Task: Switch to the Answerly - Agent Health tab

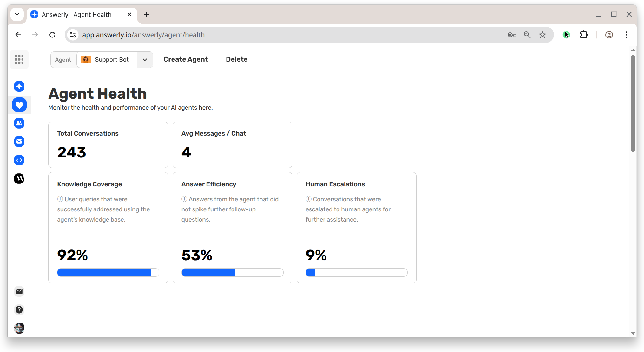Action: point(76,14)
